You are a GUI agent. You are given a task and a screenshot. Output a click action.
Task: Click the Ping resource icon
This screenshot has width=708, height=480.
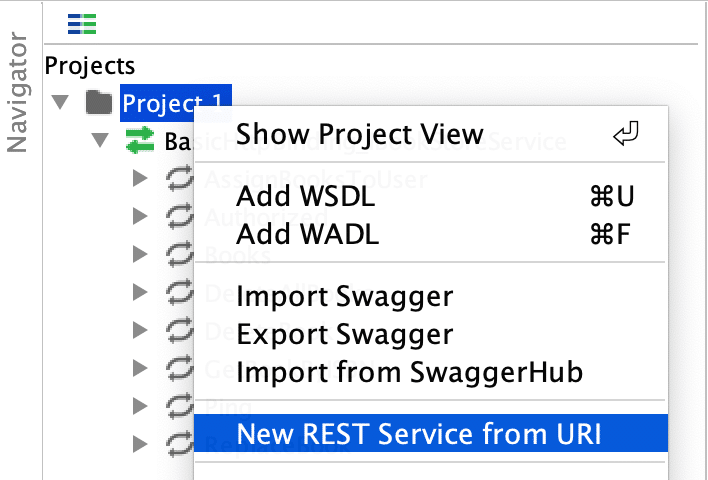pos(177,406)
